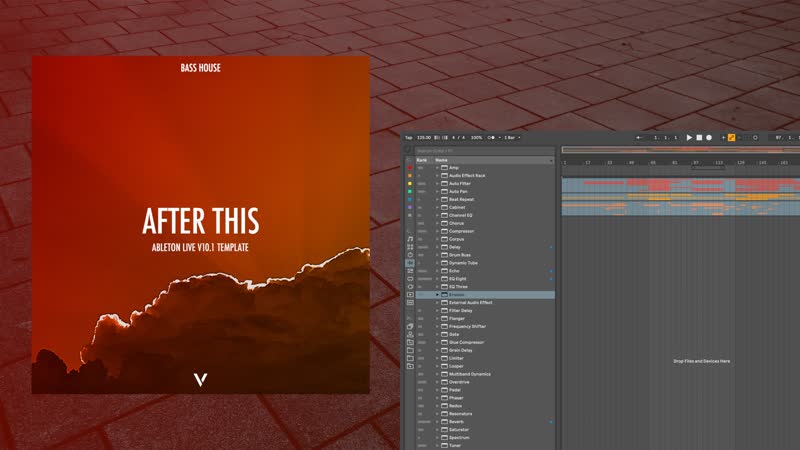The height and width of the screenshot is (450, 800).
Task: Click the Nudge Tempo Up button
Action: [x=445, y=137]
